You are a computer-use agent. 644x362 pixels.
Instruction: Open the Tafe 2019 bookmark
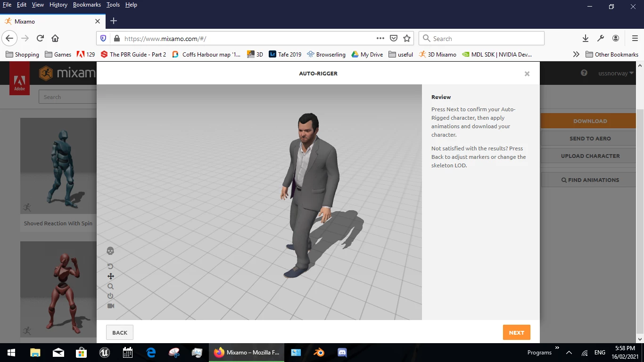click(285, 55)
